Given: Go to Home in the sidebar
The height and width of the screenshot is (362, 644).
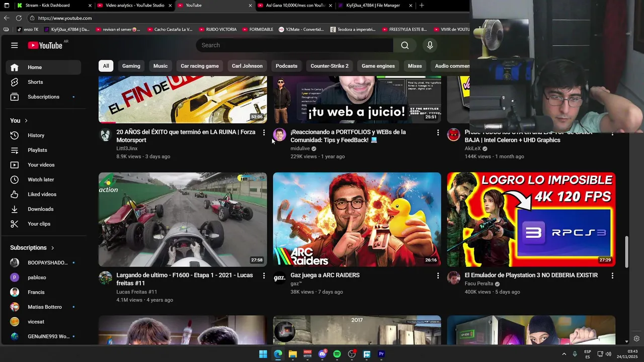Looking at the screenshot, I should coord(43,67).
